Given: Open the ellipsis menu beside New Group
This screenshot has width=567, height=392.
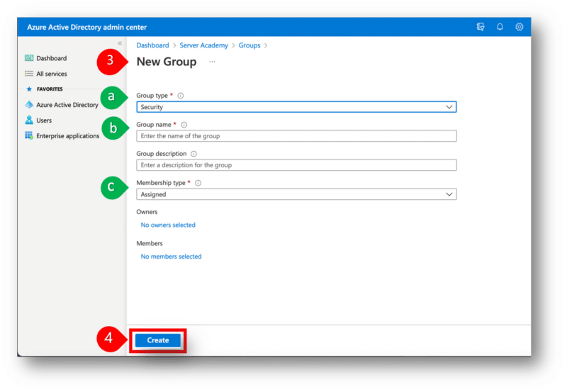Looking at the screenshot, I should 212,62.
